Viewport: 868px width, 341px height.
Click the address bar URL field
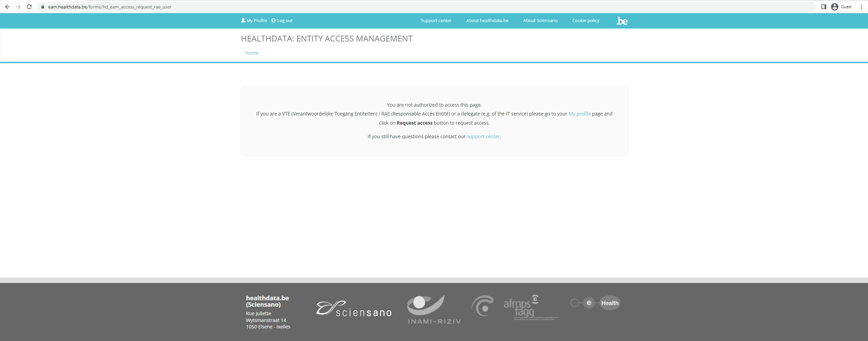point(407,7)
